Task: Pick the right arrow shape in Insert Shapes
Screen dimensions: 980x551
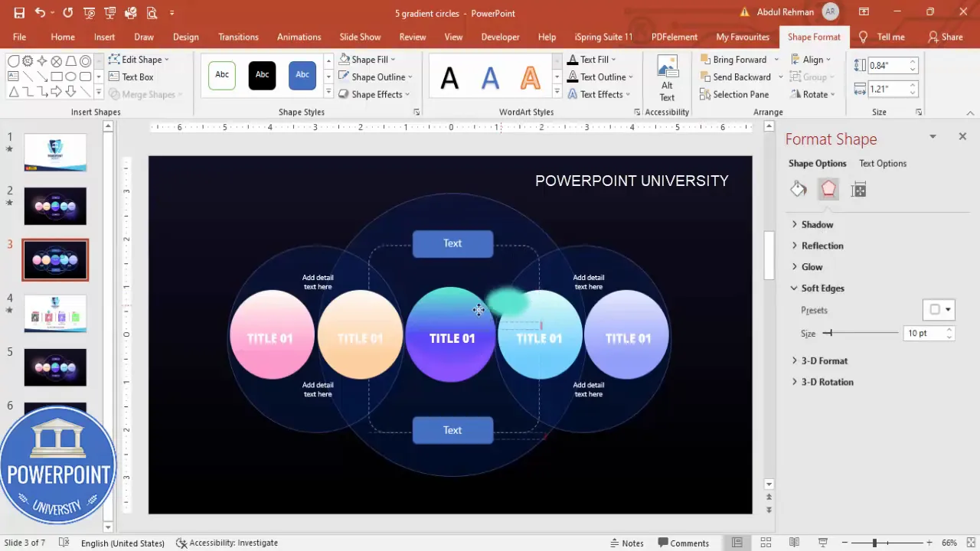Action: (x=56, y=92)
